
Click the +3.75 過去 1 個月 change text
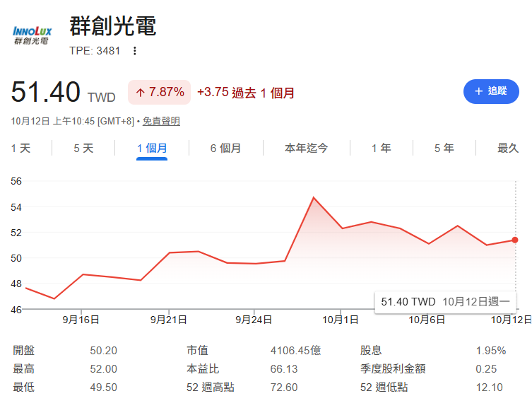click(x=246, y=93)
